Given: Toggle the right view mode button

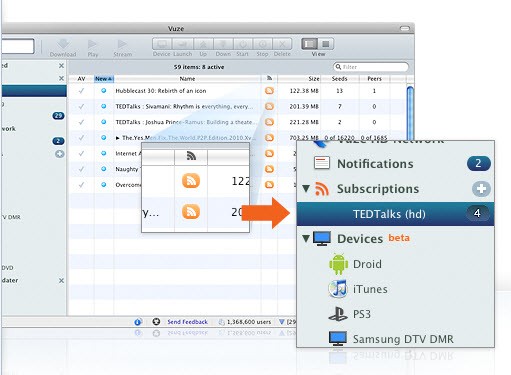Looking at the screenshot, I should (x=326, y=44).
